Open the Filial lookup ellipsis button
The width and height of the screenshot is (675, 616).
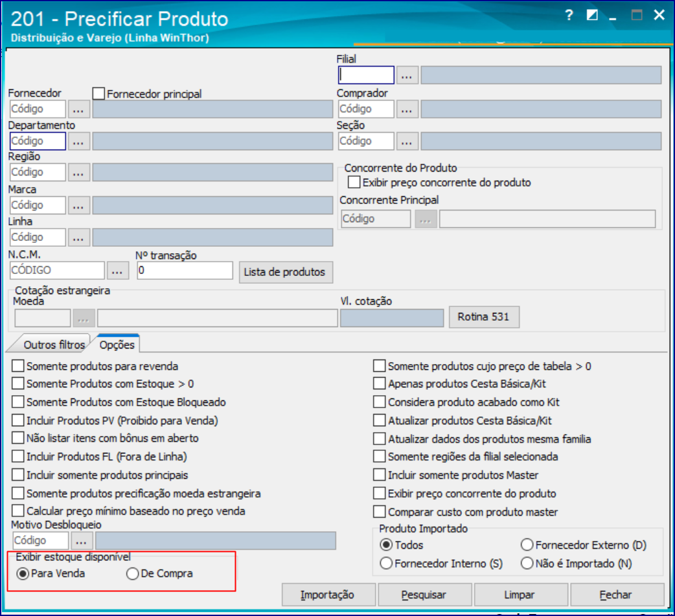(x=407, y=75)
